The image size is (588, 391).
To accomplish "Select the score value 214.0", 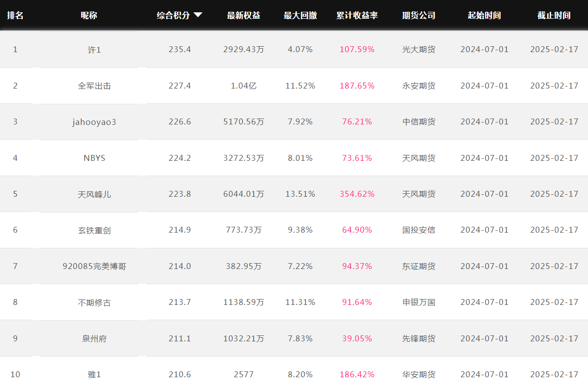I will click(x=180, y=267).
